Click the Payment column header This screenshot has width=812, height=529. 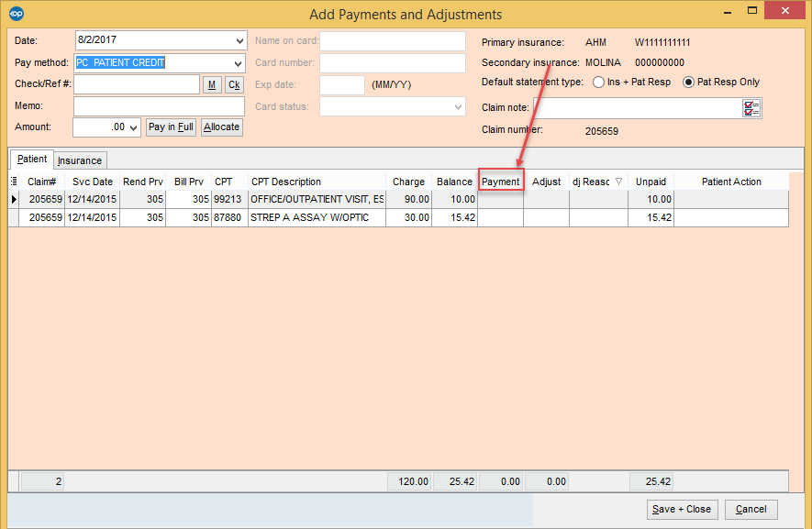pyautogui.click(x=501, y=182)
